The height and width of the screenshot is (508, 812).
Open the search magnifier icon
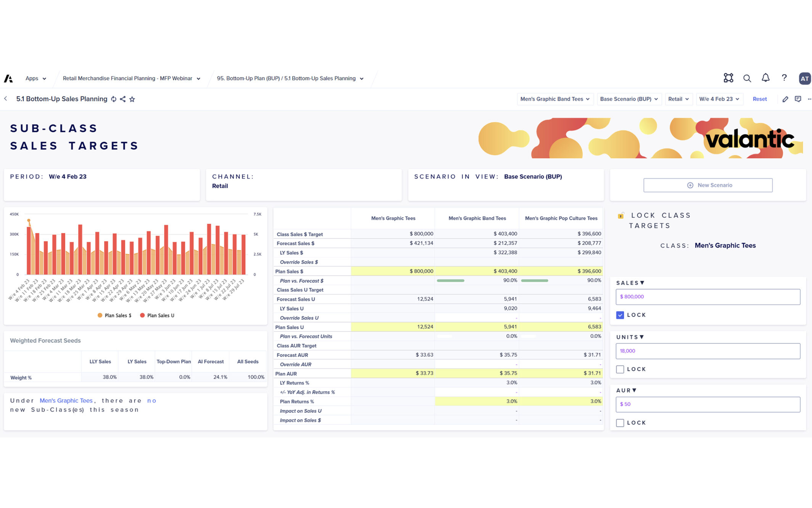[747, 78]
